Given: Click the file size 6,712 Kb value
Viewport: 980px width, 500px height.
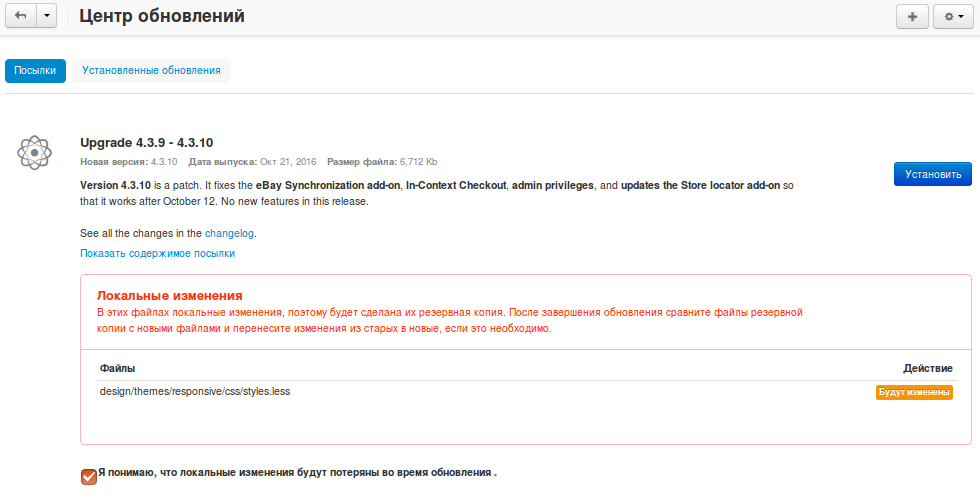Looking at the screenshot, I should (418, 162).
